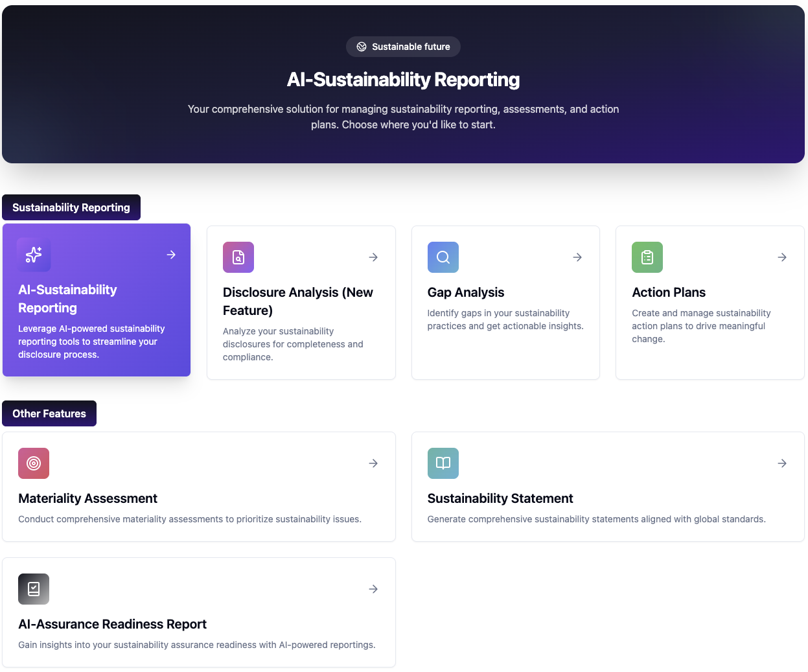Open the Action Plans clipboard icon
Viewport: 808px width, 672px height.
[647, 257]
